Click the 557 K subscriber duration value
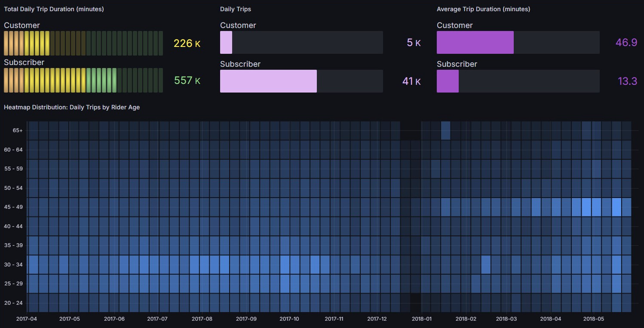This screenshot has width=644, height=328. click(x=187, y=80)
